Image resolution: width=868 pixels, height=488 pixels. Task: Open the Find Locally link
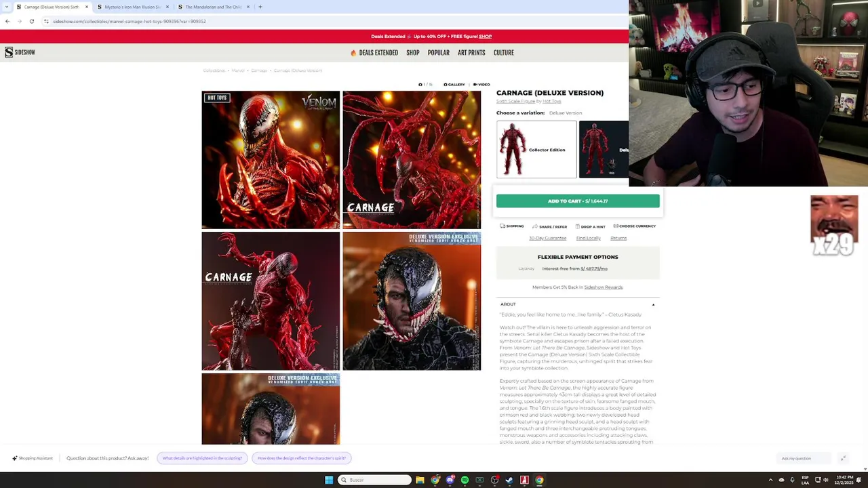pyautogui.click(x=588, y=239)
